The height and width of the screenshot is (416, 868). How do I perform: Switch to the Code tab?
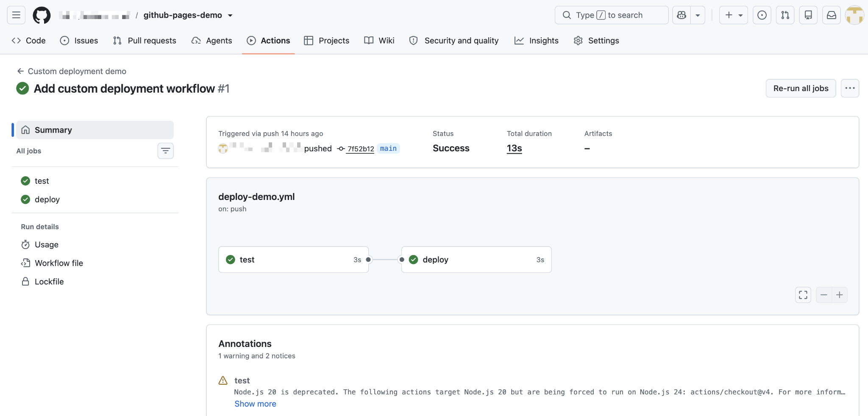pyautogui.click(x=29, y=41)
